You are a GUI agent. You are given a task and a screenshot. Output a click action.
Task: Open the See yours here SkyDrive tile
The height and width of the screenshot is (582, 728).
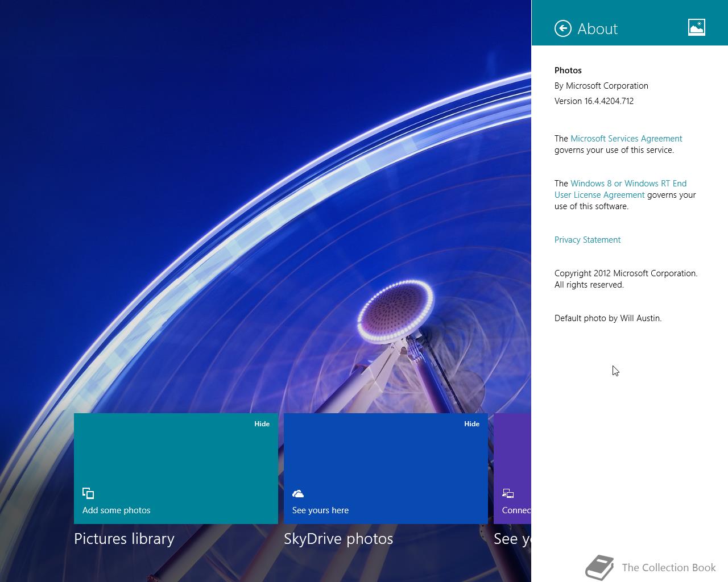pyautogui.click(x=386, y=468)
